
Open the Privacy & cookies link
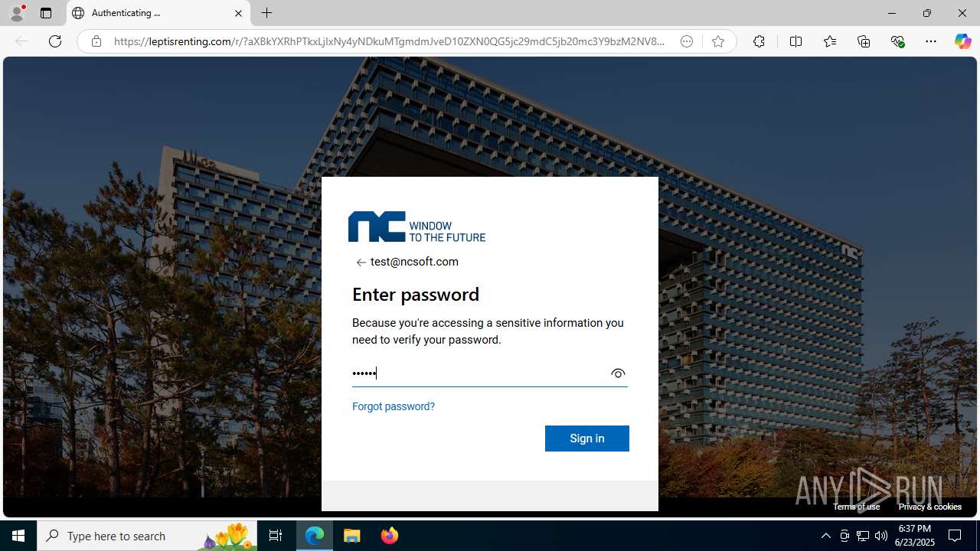click(929, 507)
